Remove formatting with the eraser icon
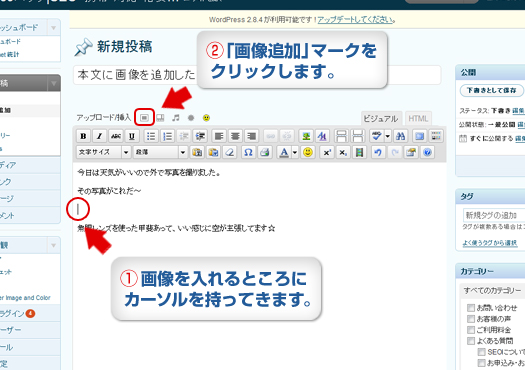Image resolution: width=525 pixels, height=370 pixels. click(x=230, y=152)
